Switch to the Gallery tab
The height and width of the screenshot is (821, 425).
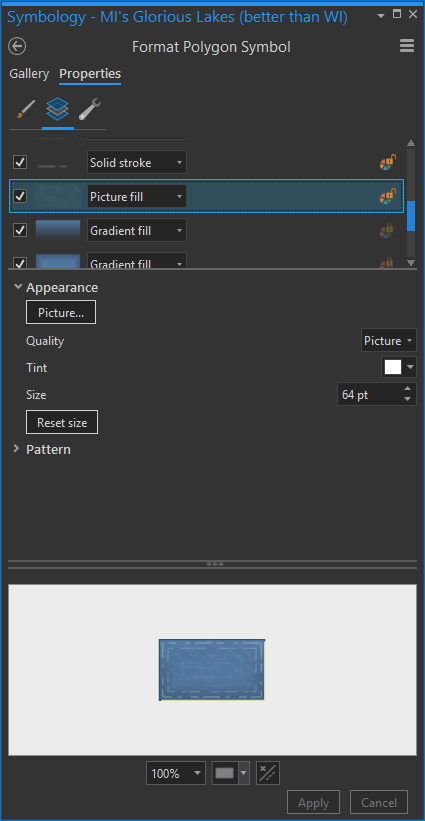point(29,74)
